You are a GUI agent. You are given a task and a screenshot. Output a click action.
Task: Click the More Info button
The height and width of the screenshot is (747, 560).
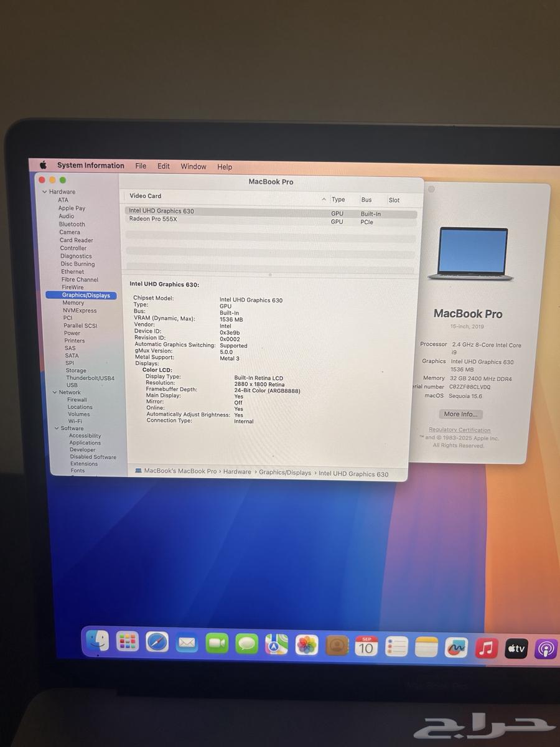pyautogui.click(x=460, y=413)
